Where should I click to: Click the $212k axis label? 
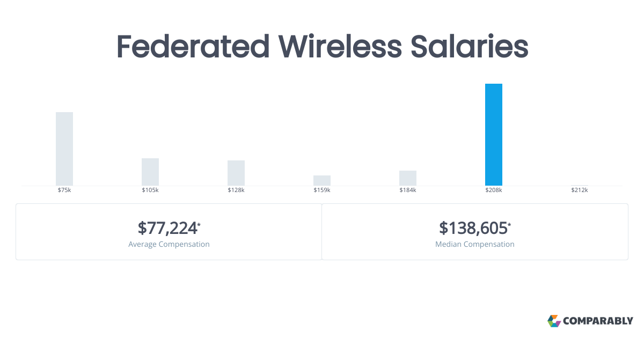pyautogui.click(x=580, y=190)
